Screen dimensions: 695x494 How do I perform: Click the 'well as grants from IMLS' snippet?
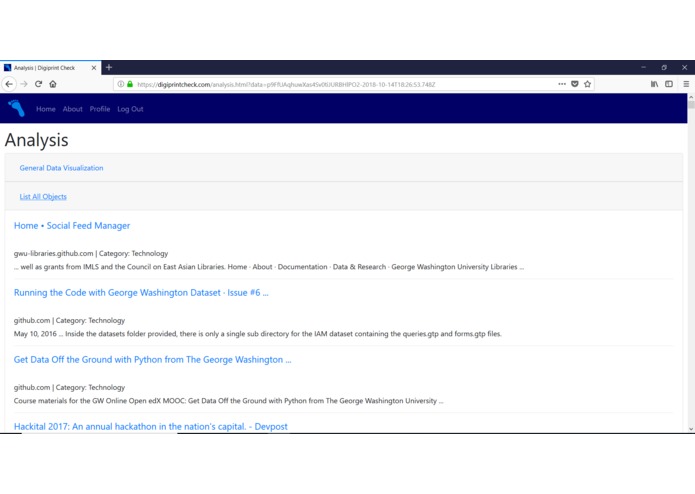tap(269, 267)
